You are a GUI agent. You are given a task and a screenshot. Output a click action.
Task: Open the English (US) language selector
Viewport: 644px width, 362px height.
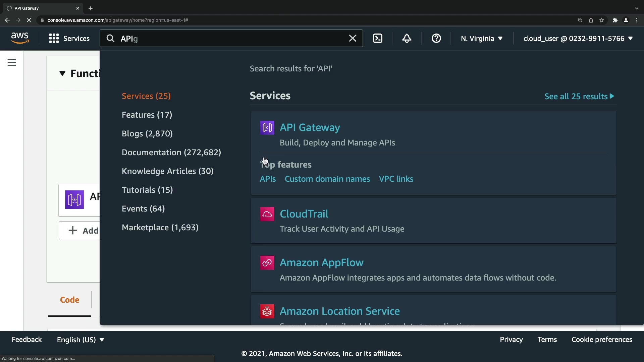(x=80, y=340)
